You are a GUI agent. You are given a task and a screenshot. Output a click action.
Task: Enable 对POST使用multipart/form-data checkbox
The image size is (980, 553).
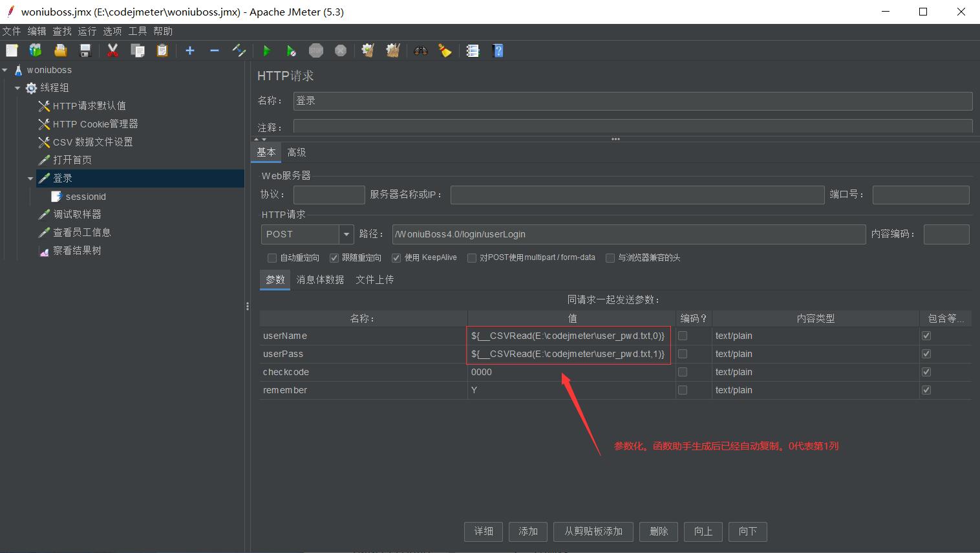pyautogui.click(x=472, y=257)
